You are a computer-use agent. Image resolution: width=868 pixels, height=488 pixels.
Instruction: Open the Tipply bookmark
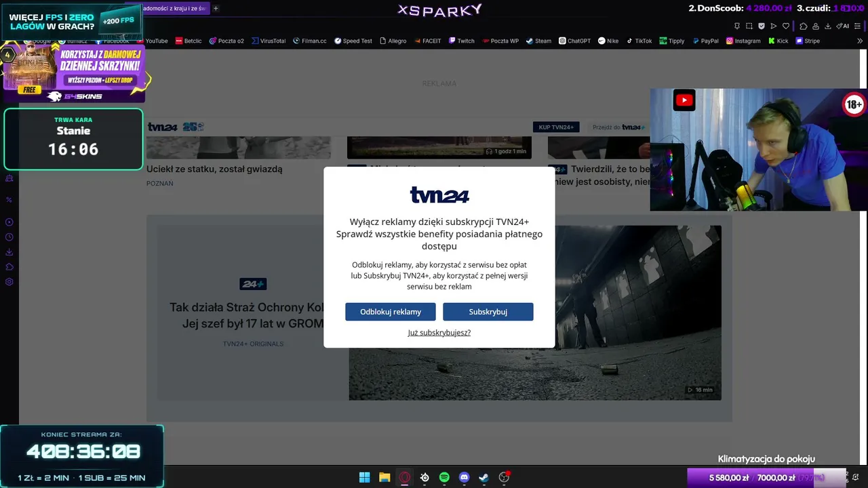tap(672, 41)
